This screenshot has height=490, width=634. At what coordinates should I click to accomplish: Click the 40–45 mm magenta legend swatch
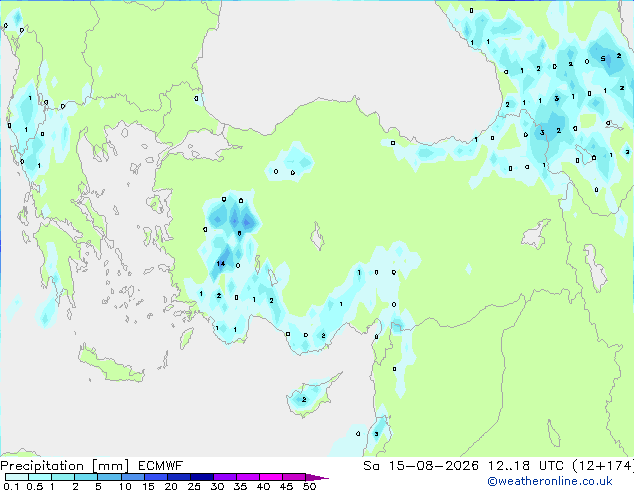click(270, 477)
